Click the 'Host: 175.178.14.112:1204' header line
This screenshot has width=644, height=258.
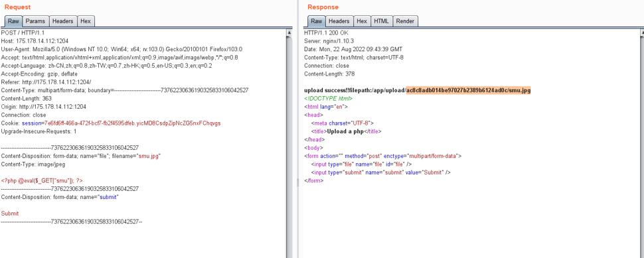point(35,41)
